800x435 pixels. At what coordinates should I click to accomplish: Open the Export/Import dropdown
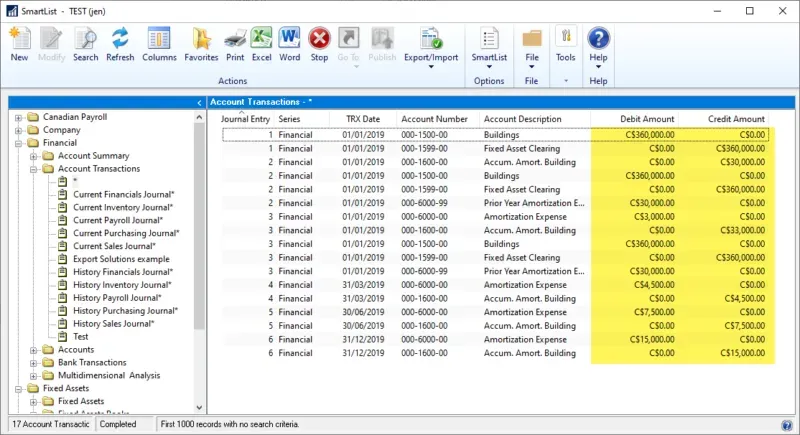tap(430, 47)
